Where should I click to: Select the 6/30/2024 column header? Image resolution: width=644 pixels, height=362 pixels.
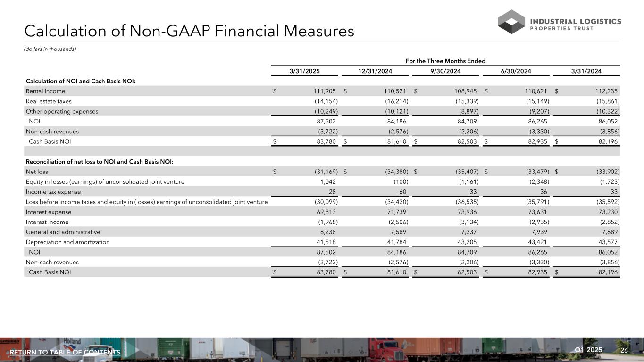[x=516, y=71]
